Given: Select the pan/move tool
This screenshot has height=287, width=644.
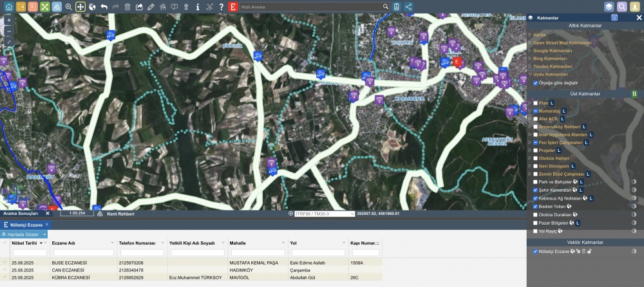Looking at the screenshot, I should coord(80,7).
